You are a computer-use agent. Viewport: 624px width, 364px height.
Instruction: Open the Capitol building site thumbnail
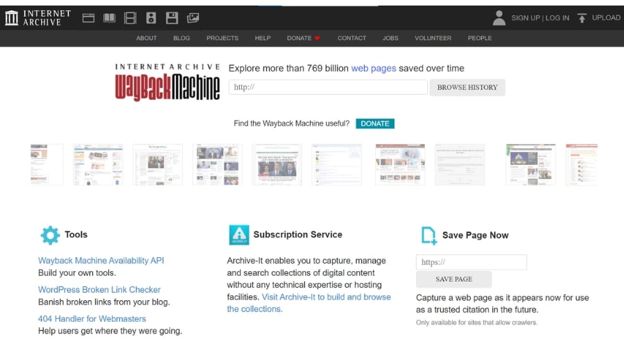[x=531, y=165]
